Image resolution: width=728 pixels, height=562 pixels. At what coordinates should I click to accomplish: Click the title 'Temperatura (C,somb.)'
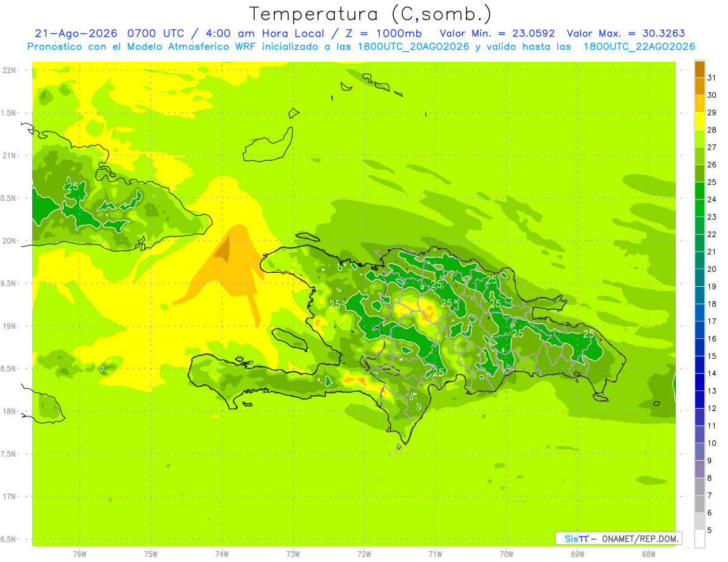[370, 14]
